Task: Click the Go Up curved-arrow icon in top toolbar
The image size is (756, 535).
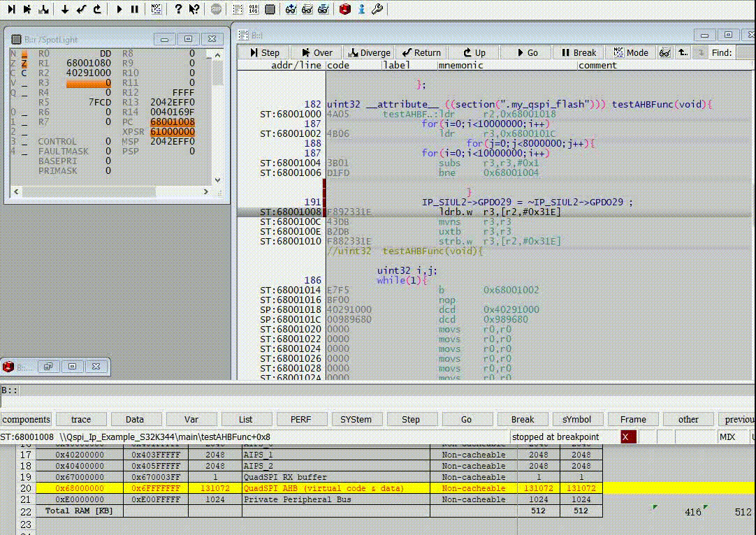Action: 97,8
